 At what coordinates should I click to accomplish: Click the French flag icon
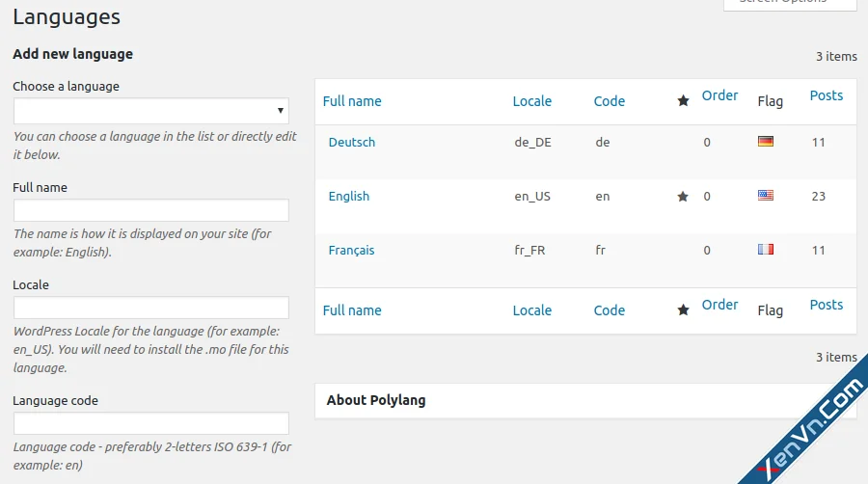[x=766, y=250]
